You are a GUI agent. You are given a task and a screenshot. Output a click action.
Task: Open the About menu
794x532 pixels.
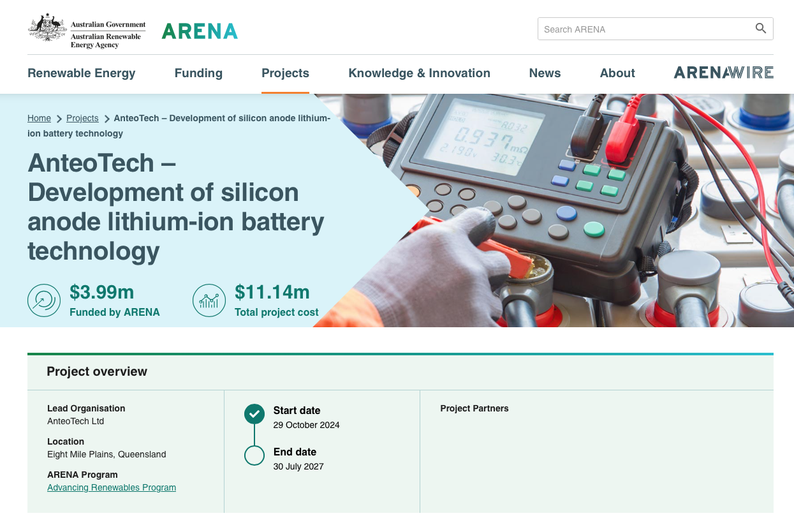click(x=617, y=73)
